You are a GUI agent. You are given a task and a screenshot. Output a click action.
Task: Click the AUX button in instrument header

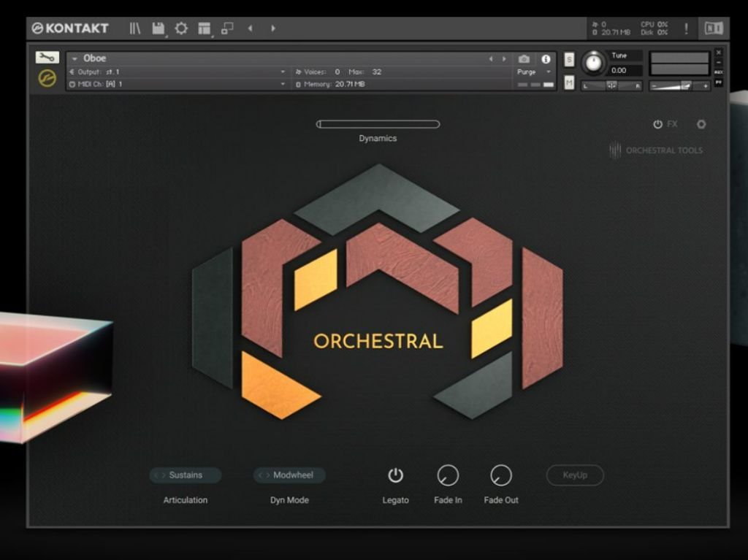(x=719, y=72)
